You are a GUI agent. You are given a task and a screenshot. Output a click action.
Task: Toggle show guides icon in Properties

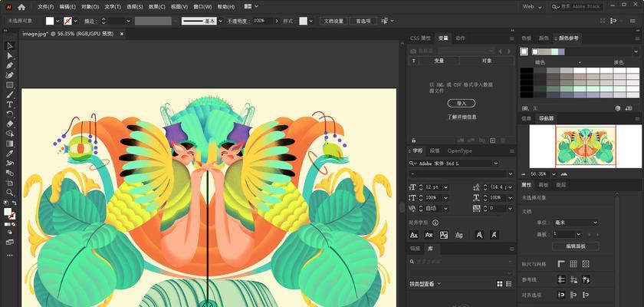(x=561, y=279)
